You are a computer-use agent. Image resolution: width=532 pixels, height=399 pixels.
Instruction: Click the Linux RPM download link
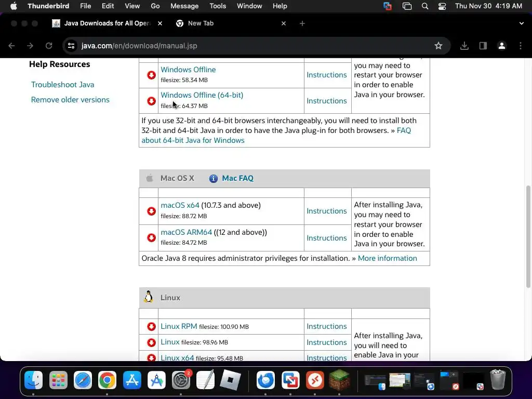(179, 326)
